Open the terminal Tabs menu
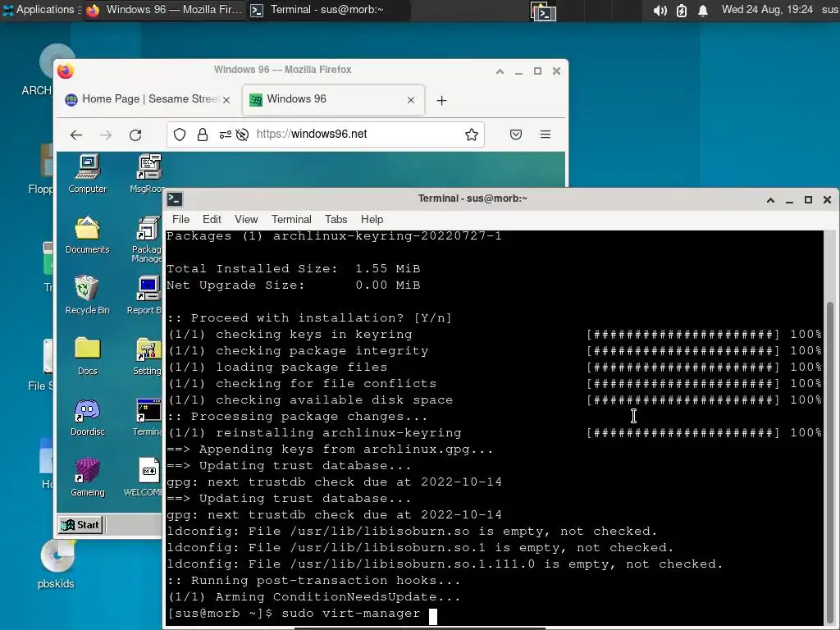The width and height of the screenshot is (840, 630). click(x=336, y=220)
